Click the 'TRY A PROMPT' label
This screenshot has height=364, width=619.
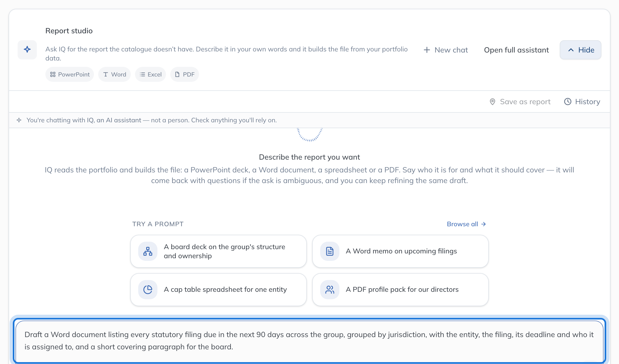(x=158, y=224)
